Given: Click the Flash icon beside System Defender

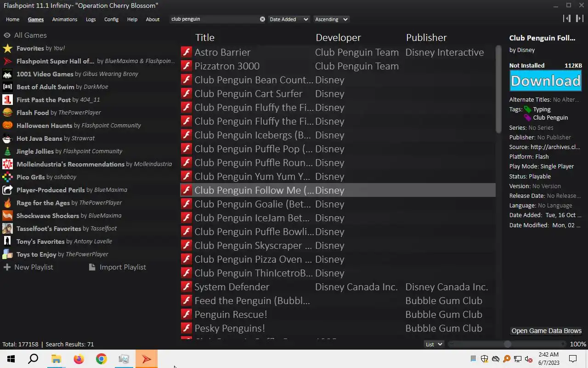Looking at the screenshot, I should [186, 287].
